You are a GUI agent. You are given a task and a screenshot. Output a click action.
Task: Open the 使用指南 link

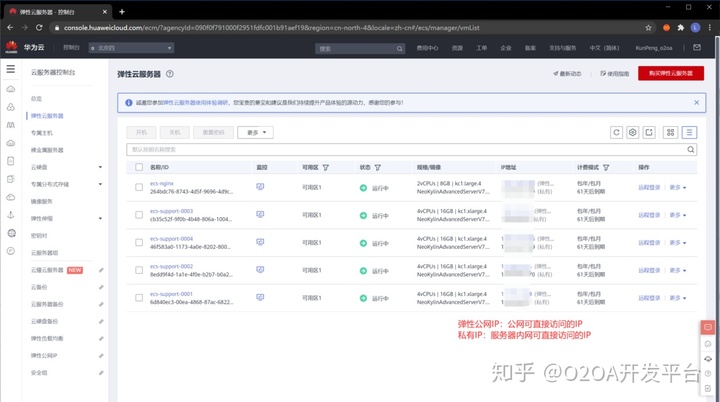(614, 74)
